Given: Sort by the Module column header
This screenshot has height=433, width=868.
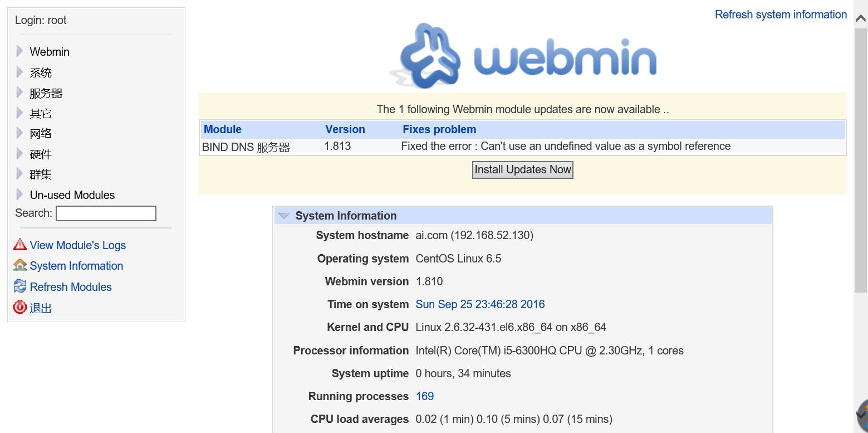Looking at the screenshot, I should tap(223, 129).
